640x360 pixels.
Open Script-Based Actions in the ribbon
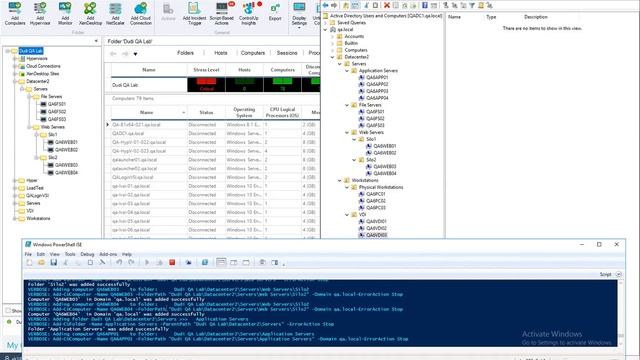(x=222, y=13)
